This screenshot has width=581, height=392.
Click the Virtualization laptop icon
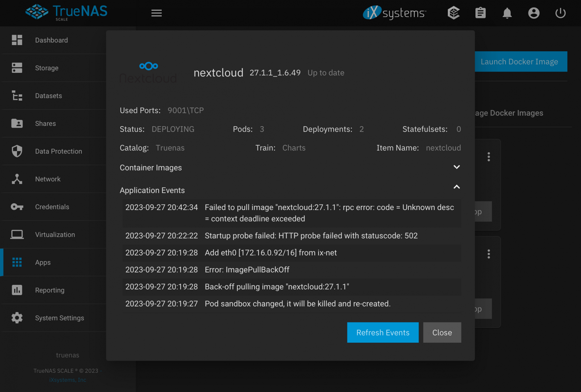click(x=17, y=235)
